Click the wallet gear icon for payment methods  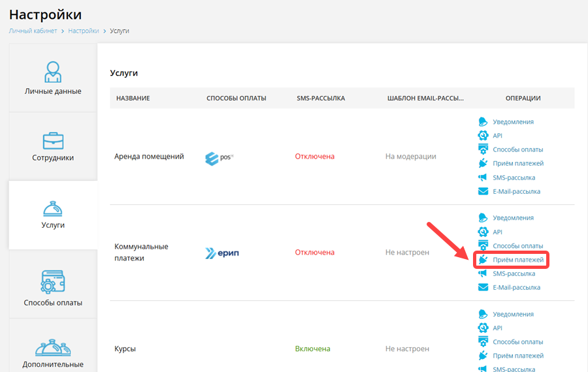pos(53,282)
